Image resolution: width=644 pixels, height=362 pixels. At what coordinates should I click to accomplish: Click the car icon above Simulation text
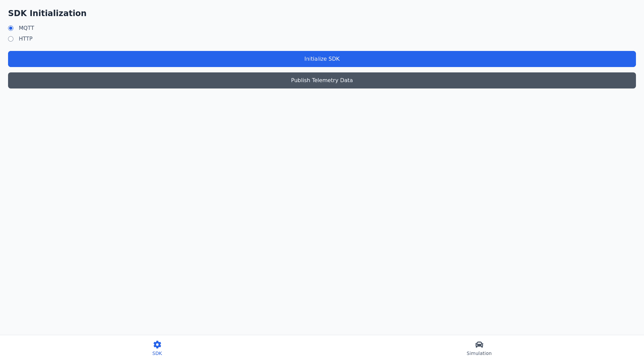tap(479, 345)
